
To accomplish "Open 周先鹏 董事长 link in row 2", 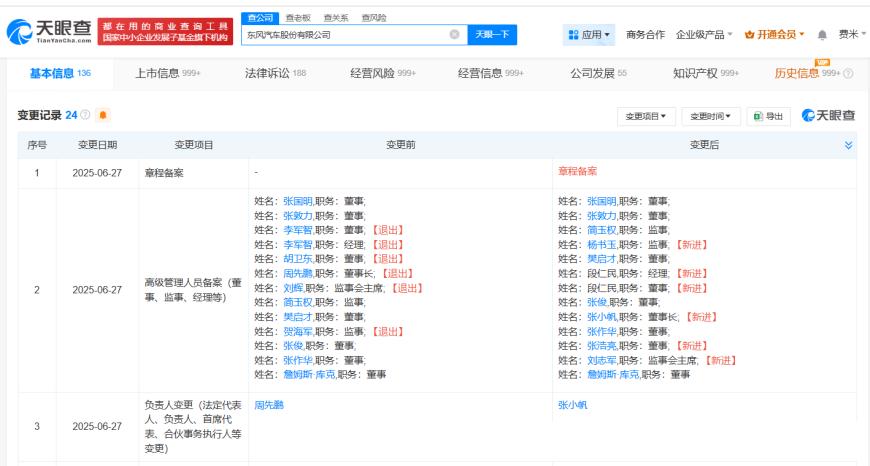I will point(297,273).
